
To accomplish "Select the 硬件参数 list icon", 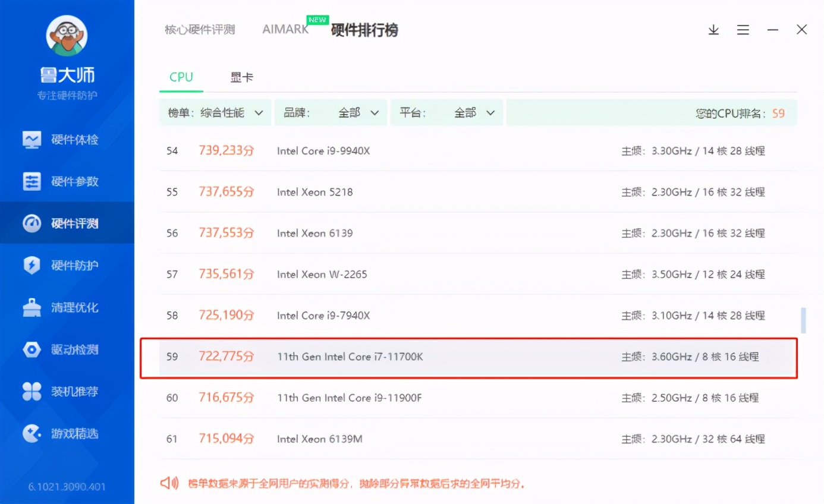I will (32, 181).
